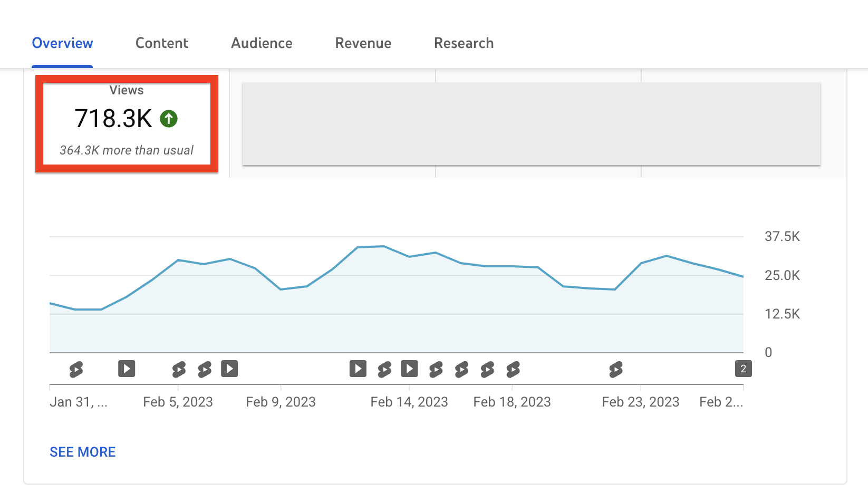Click the lone Shorts marker near Feb 23

615,369
